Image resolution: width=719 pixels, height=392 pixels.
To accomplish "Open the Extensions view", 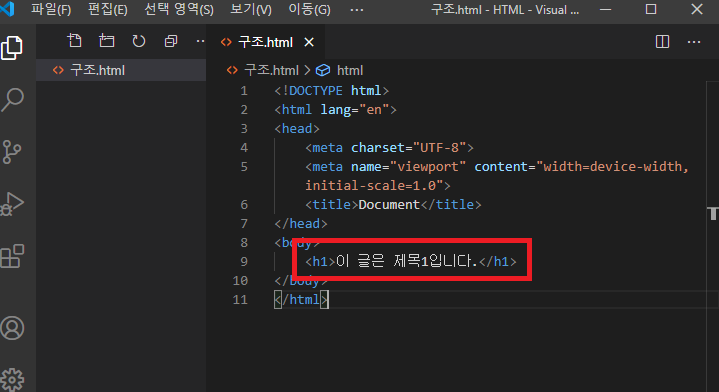I will (12, 256).
